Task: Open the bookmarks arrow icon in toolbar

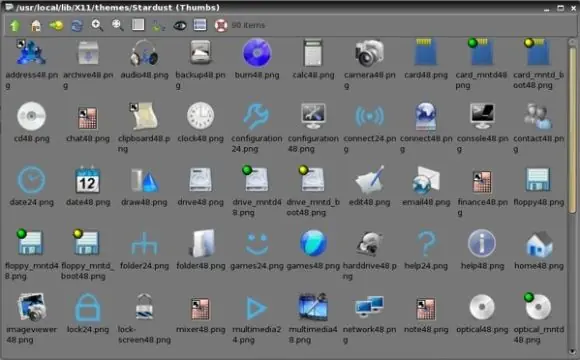Action: click(56, 26)
